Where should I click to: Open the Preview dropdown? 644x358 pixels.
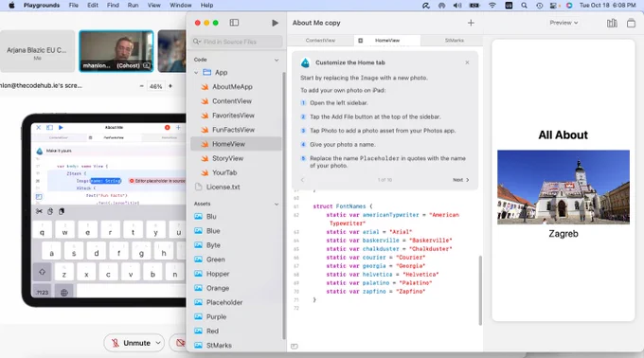click(x=563, y=23)
